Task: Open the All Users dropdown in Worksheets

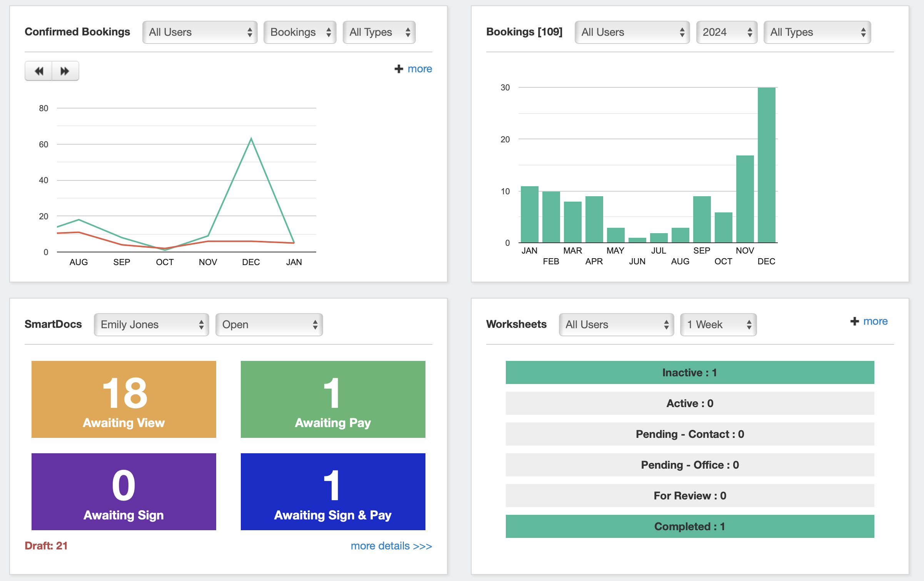Action: pos(616,324)
